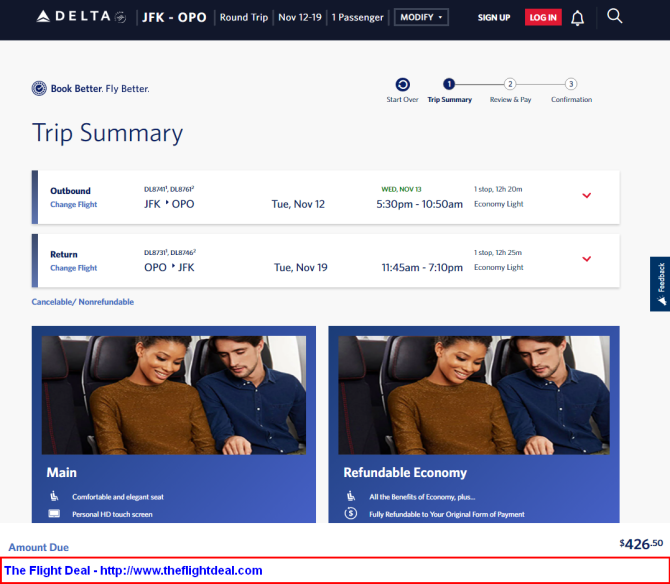670x584 pixels.
Task: Click the WED, NOV 13 arrival note
Action: click(x=401, y=189)
